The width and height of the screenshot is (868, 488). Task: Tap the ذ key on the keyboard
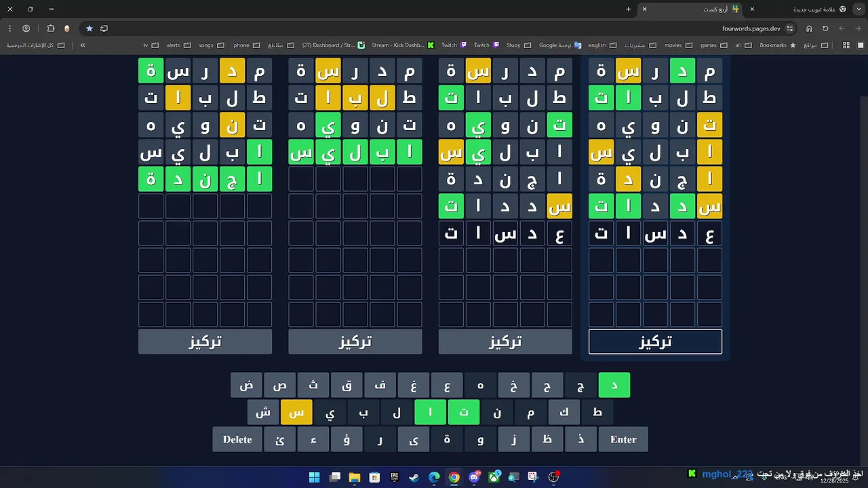point(581,439)
